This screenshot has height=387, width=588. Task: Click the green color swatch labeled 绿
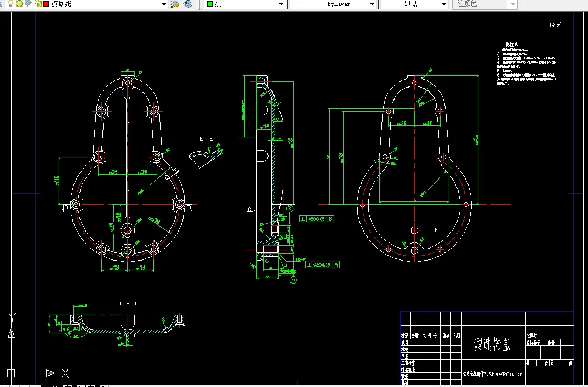point(210,4)
